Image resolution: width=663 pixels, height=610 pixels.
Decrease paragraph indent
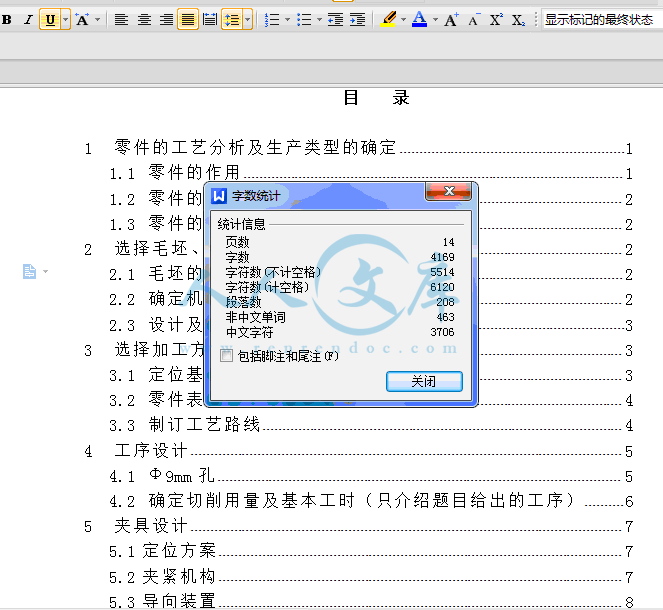tap(335, 19)
